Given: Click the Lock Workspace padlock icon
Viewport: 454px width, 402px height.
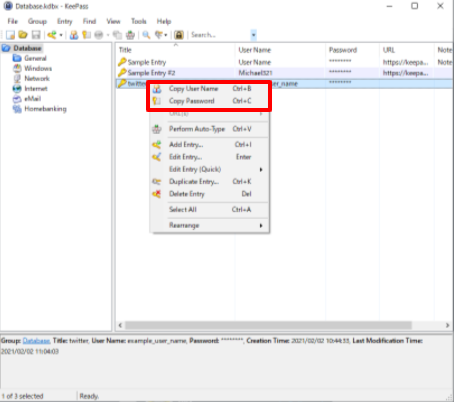Looking at the screenshot, I should pos(179,35).
